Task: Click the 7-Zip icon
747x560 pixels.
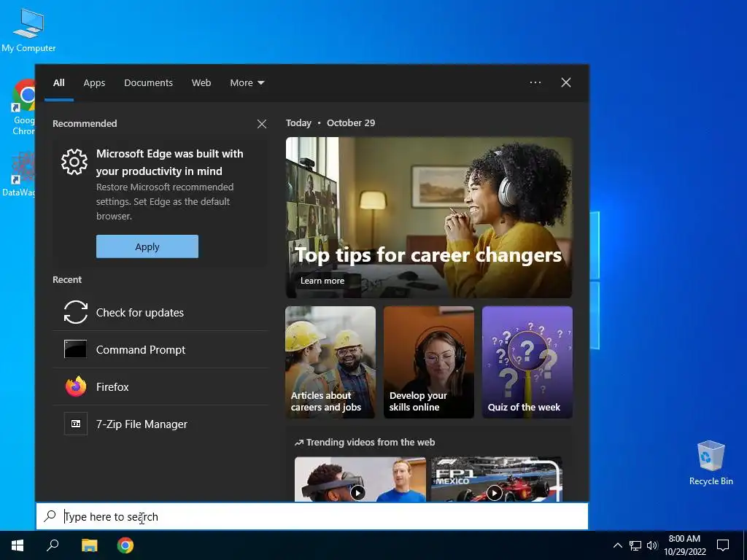Action: pos(76,424)
